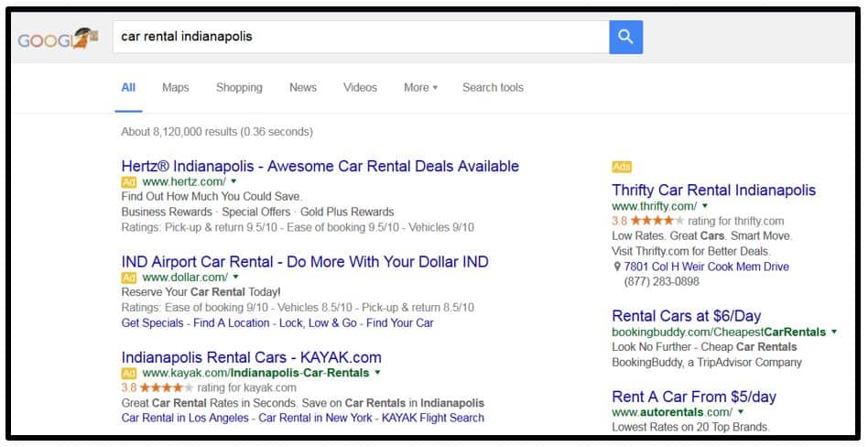This screenshot has height=447, width=868.
Task: Click Look No Further - Cheap Car Rentals text
Action: click(x=704, y=347)
